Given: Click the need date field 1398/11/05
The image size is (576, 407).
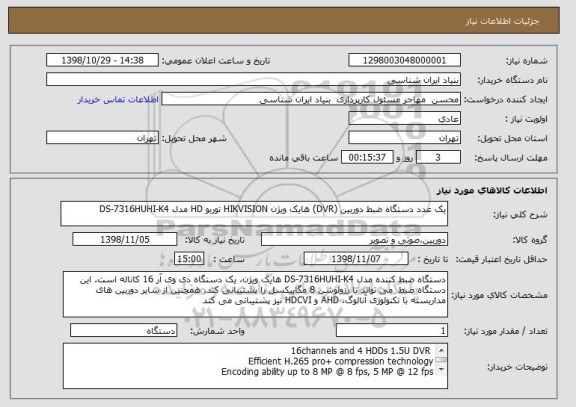Looking at the screenshot, I should pos(125,239).
